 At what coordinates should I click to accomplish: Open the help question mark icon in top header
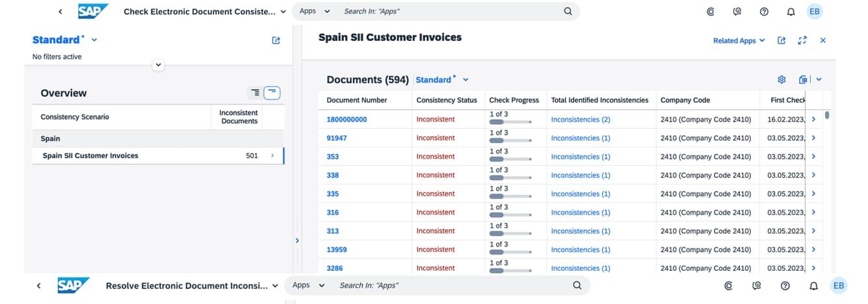[764, 12]
